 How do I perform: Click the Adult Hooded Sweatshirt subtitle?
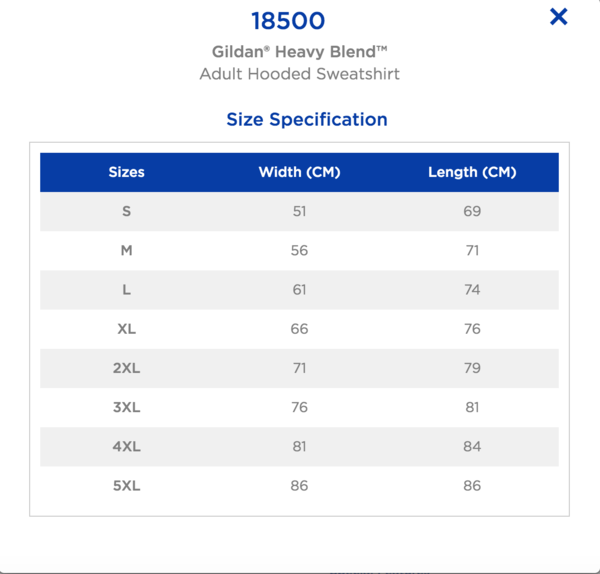(299, 74)
